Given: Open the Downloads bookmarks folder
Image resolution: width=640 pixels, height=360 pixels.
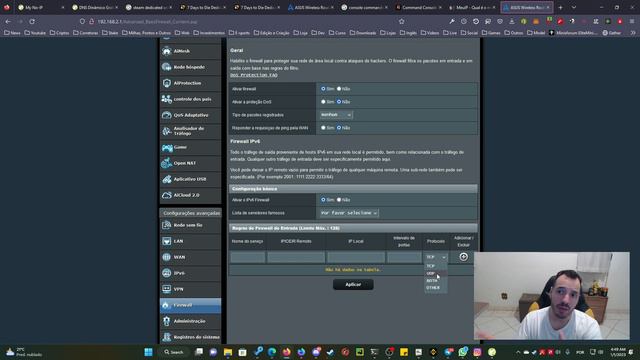Looking at the screenshot, I should 363,33.
